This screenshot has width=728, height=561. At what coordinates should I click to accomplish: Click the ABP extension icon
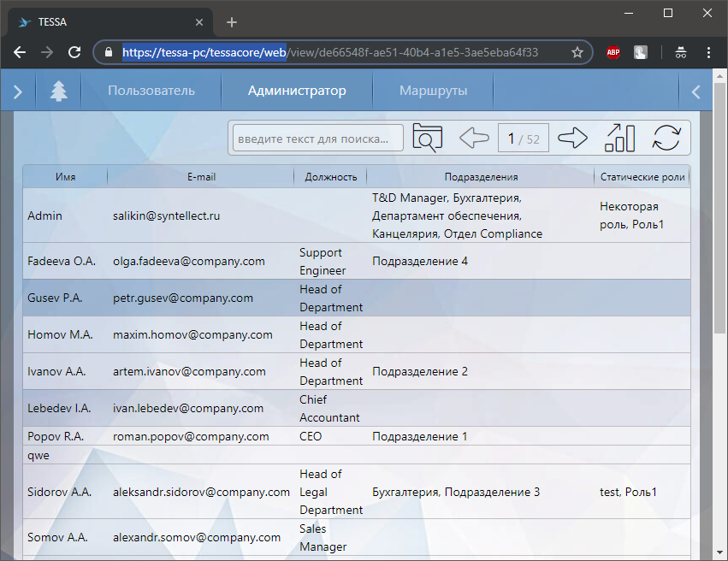tap(613, 52)
